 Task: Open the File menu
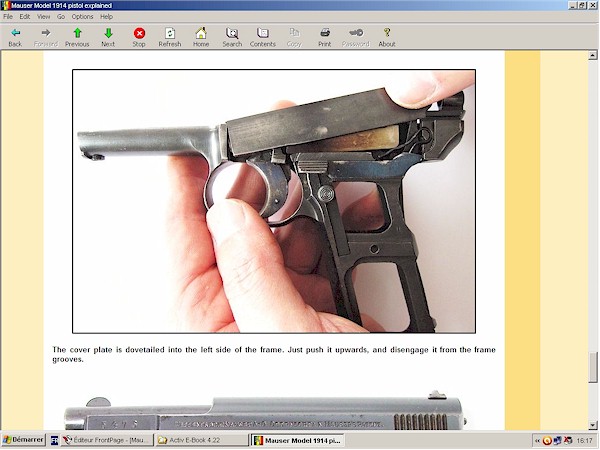[x=8, y=16]
